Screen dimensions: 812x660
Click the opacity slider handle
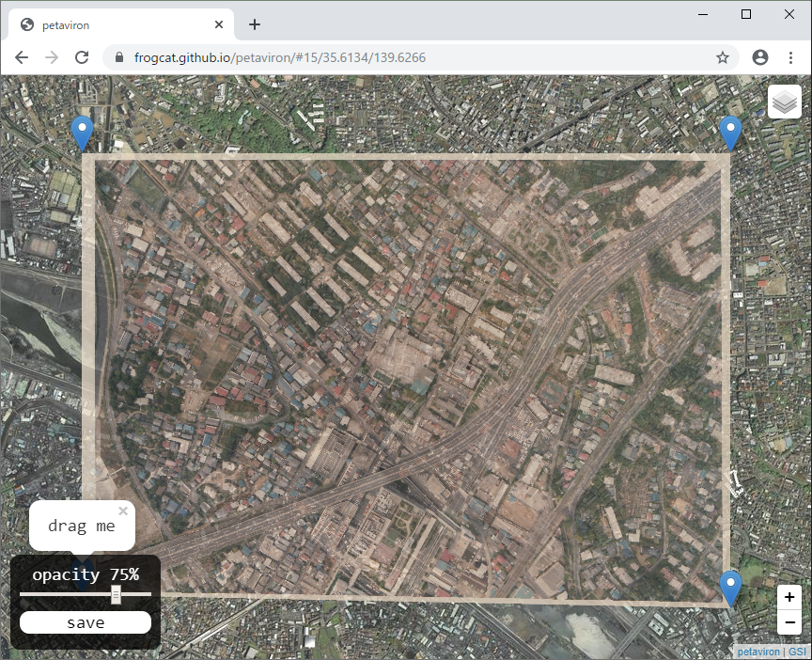116,594
